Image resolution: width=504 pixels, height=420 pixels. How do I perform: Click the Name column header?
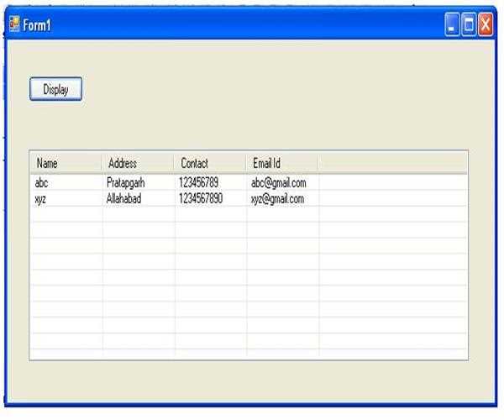click(x=66, y=163)
